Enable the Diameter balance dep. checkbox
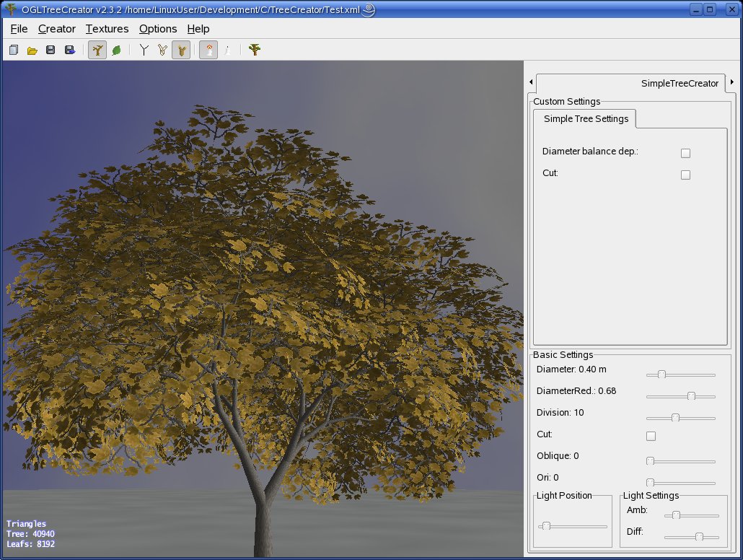Image resolution: width=743 pixels, height=560 pixels. pyautogui.click(x=685, y=153)
